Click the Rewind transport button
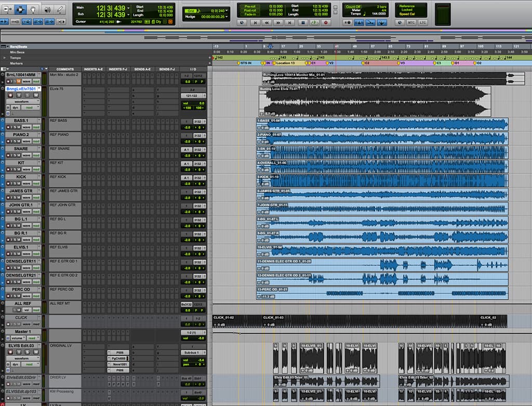Viewport: 532px width, 406px height. coord(267,23)
